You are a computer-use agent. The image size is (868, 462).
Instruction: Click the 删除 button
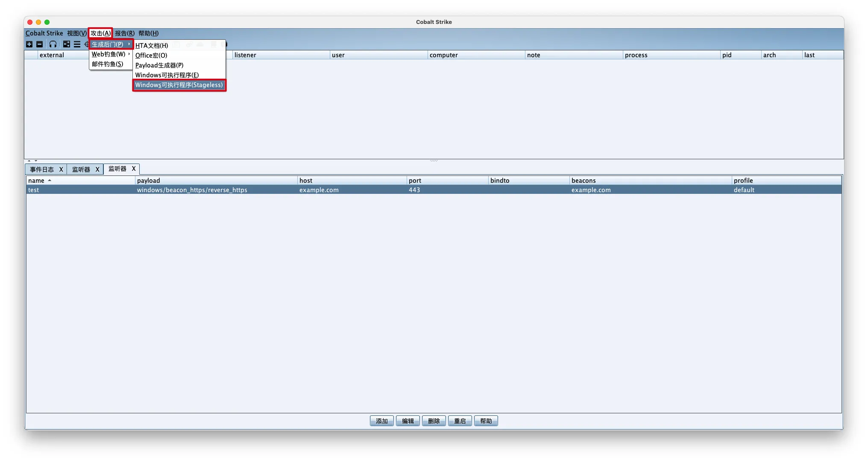[x=434, y=421]
